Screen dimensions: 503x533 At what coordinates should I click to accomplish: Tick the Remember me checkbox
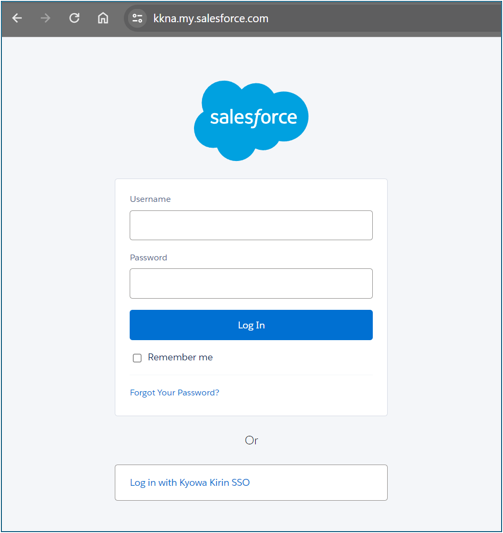[x=137, y=358]
